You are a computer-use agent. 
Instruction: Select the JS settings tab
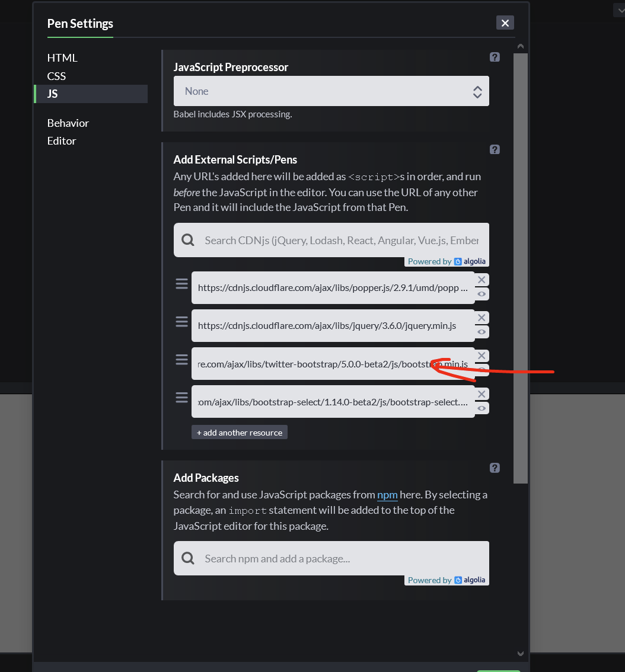point(91,94)
